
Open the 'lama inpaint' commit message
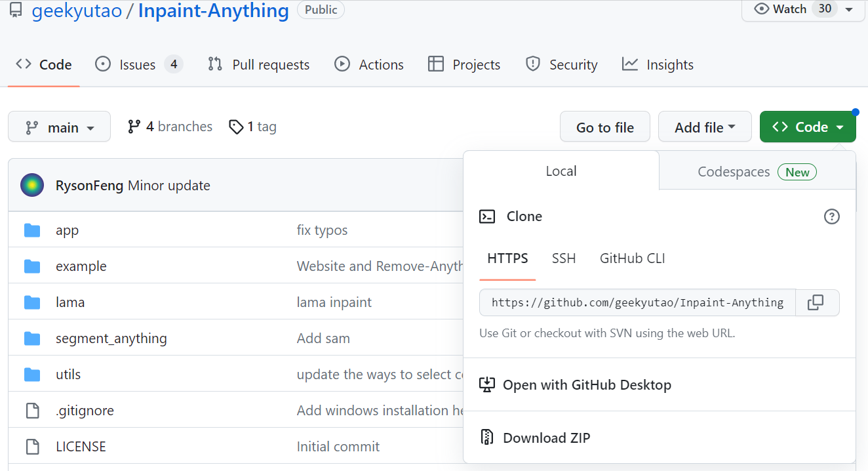pos(334,302)
